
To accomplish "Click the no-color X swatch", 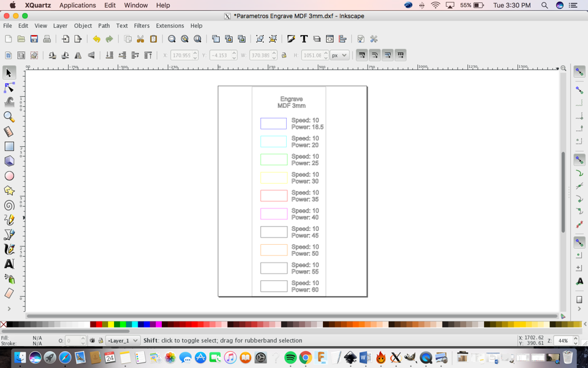I will (x=4, y=324).
